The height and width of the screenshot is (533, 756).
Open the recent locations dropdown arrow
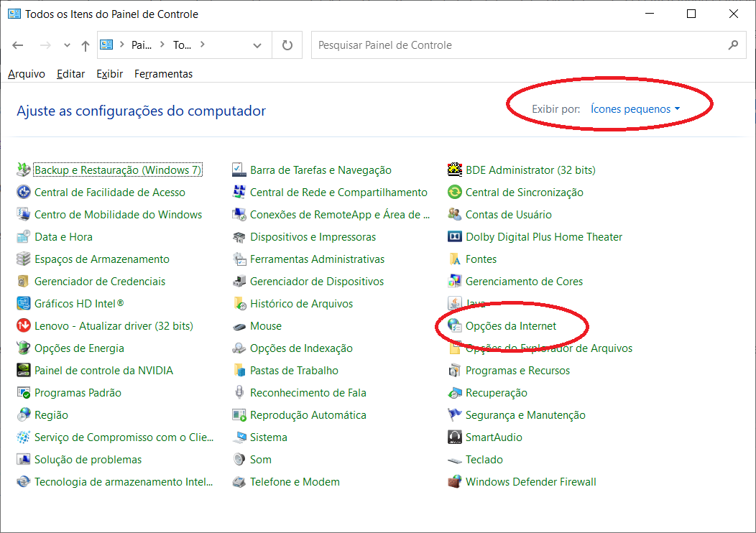[67, 45]
